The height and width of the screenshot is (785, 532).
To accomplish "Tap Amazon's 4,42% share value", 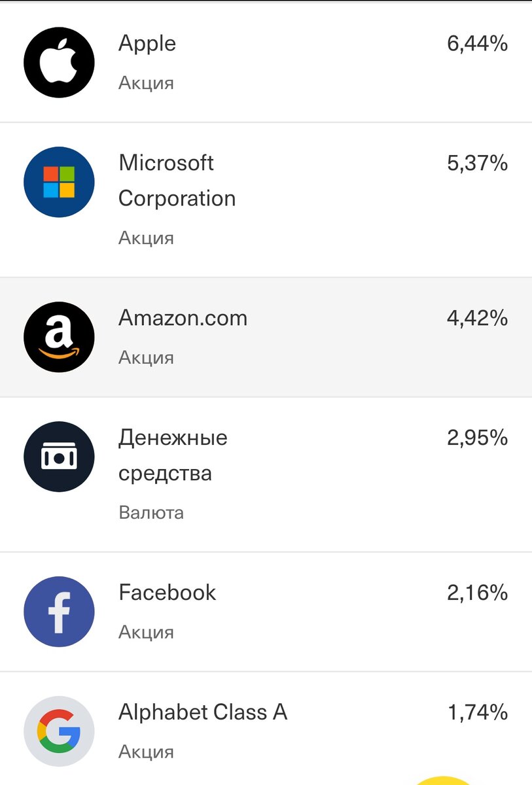I will point(478,319).
